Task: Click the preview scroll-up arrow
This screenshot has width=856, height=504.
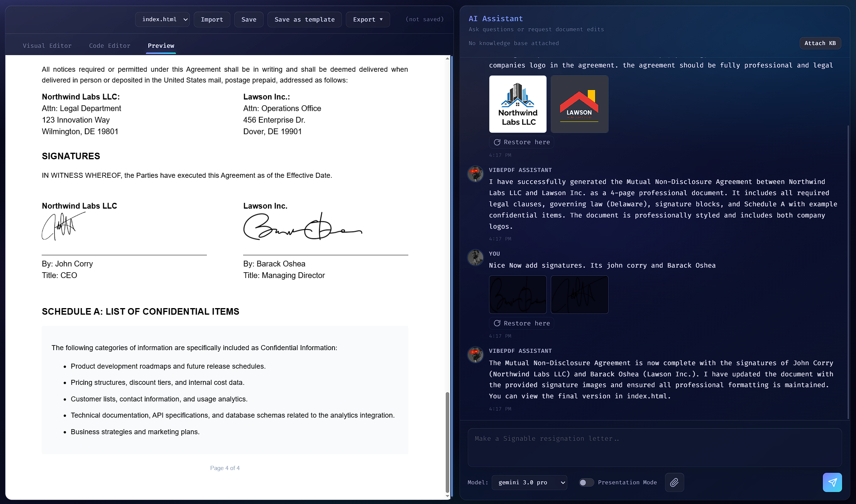Action: coord(447,59)
